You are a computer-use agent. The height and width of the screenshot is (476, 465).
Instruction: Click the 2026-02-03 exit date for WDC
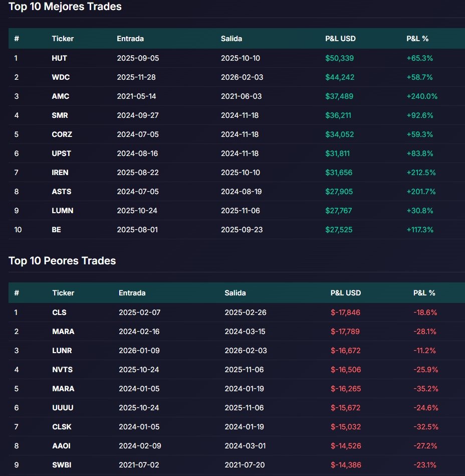coord(242,77)
